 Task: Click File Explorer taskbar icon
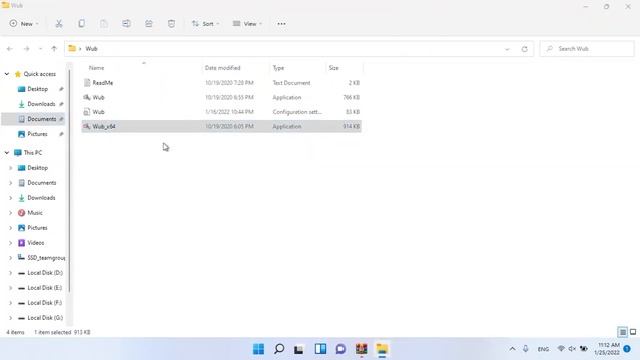(382, 349)
